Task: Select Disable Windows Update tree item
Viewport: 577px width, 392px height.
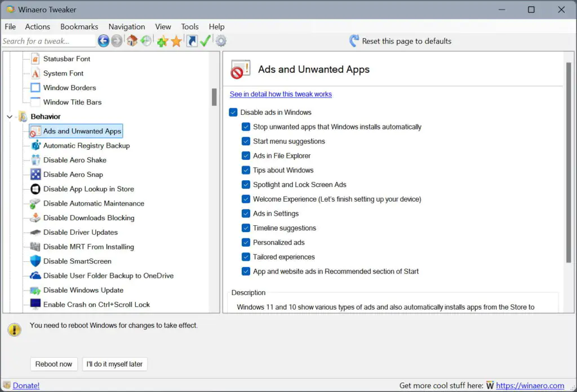Action: (x=83, y=290)
